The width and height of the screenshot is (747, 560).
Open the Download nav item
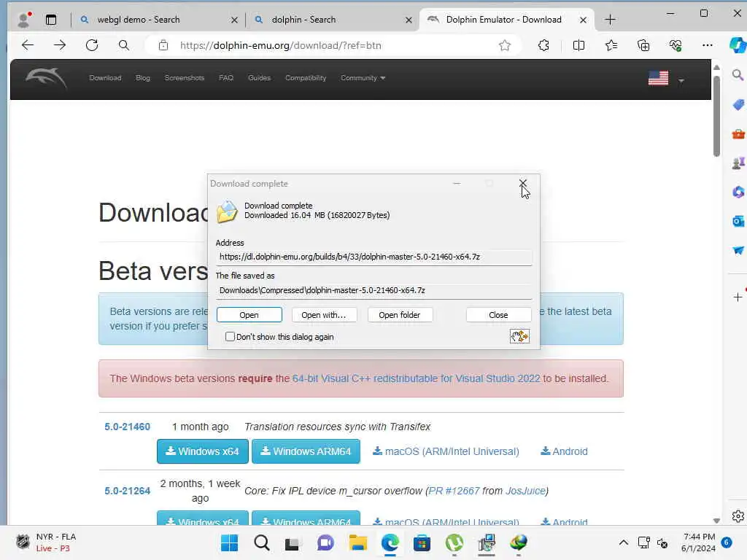tap(105, 77)
